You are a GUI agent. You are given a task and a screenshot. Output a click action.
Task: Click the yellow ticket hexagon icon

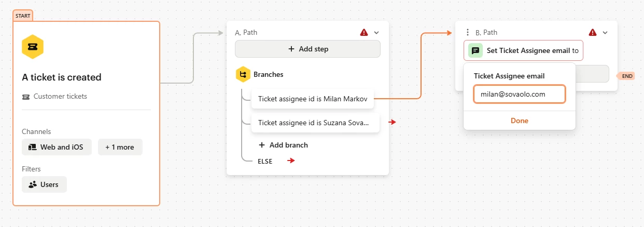32,47
